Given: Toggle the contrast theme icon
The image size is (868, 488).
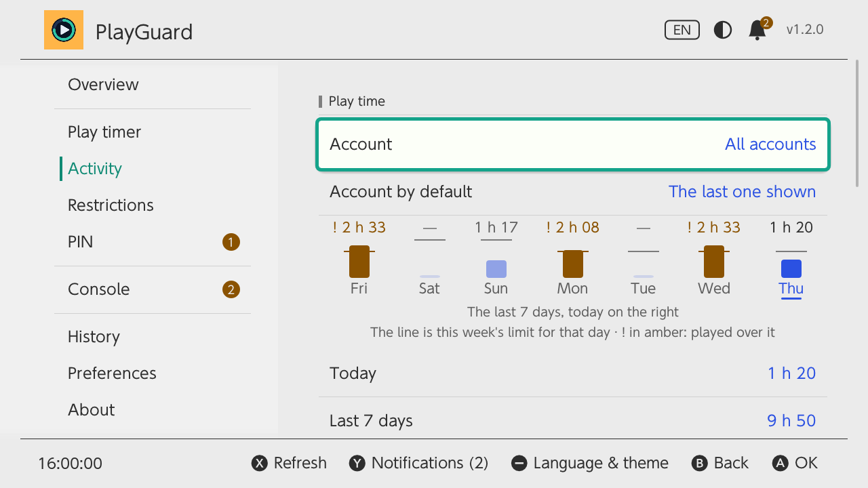Looking at the screenshot, I should (x=723, y=30).
